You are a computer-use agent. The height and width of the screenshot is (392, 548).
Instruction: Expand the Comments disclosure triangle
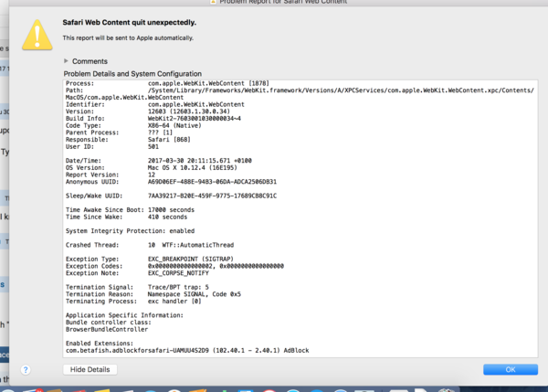[66, 61]
